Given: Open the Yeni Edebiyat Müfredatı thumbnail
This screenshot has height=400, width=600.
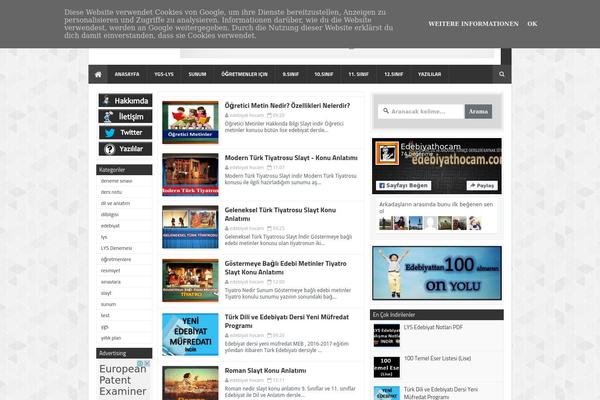Looking at the screenshot, I should [190, 335].
